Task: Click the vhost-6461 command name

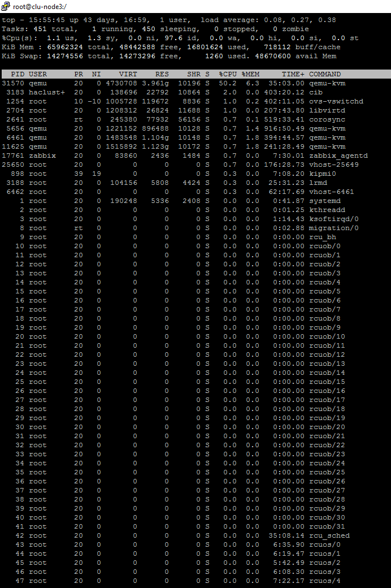Action: (332, 192)
